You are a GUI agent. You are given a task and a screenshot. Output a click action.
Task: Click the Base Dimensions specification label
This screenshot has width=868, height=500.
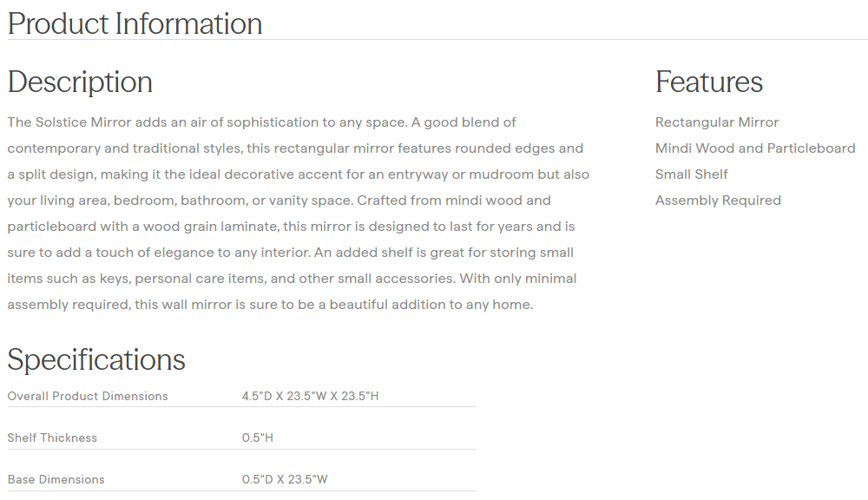56,479
